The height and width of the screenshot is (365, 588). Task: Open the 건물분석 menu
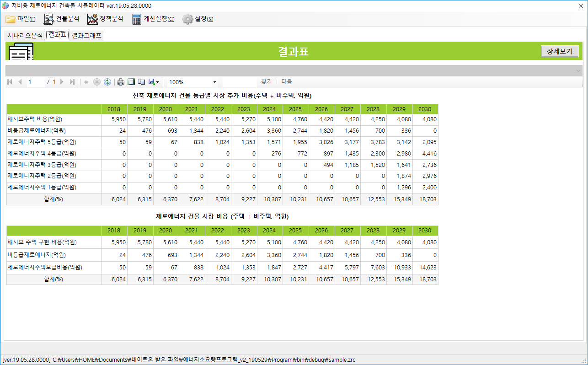61,19
